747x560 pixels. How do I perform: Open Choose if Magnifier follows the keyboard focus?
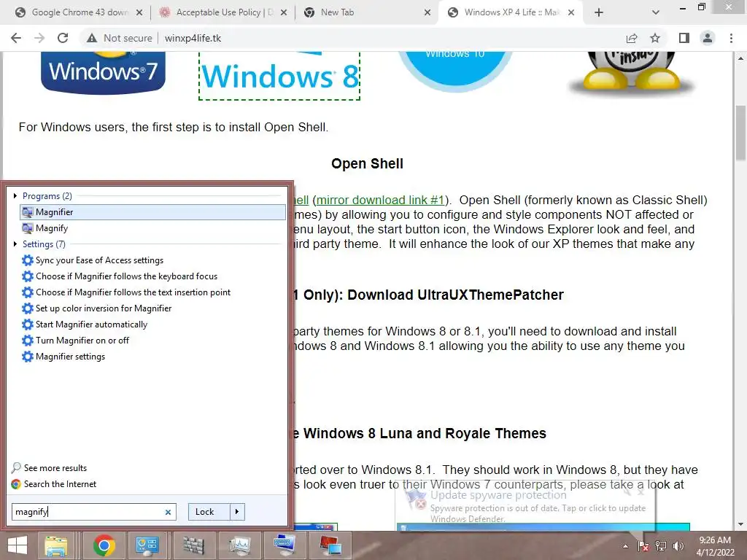point(126,276)
